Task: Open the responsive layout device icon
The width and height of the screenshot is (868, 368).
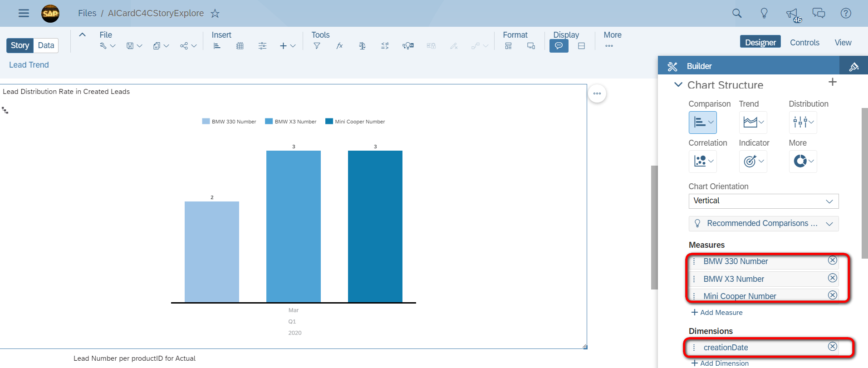Action: [x=531, y=46]
